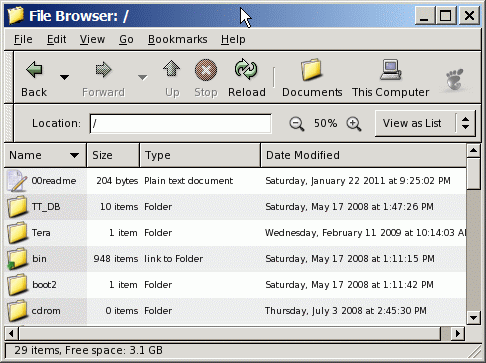
Task: Click the 50% zoom level label
Action: 325,123
